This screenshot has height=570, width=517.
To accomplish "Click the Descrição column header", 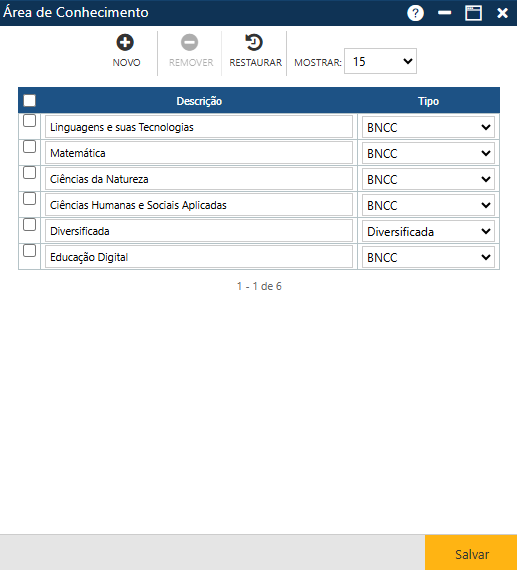I will click(199, 101).
